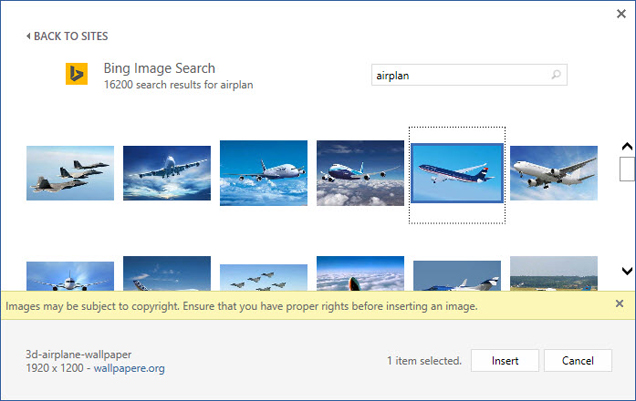Select the fourth plane with dark clouds thumbnail
Screen dimensions: 636x401
click(360, 173)
